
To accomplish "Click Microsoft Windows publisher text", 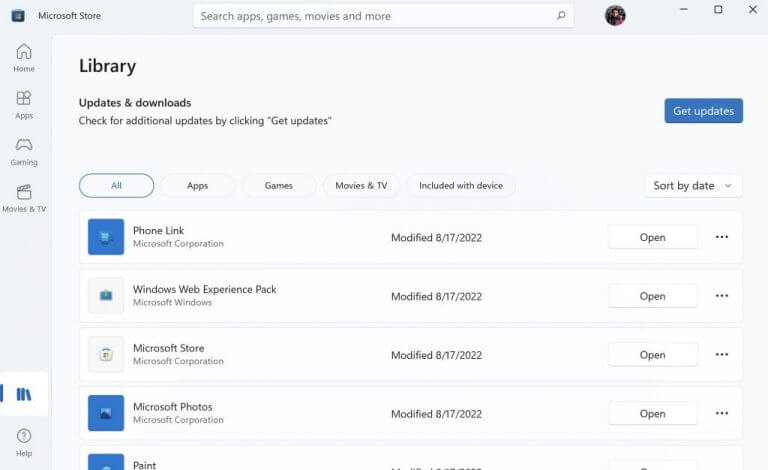I will pos(172,303).
